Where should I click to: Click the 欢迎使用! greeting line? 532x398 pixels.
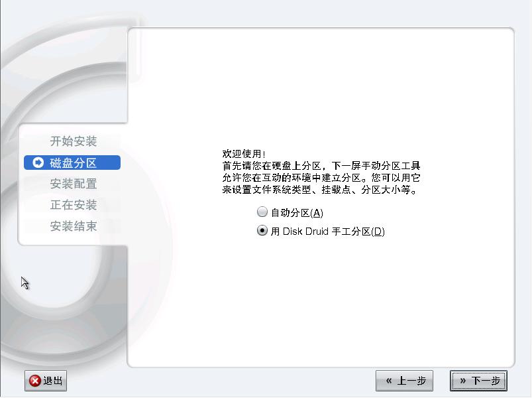click(x=244, y=154)
